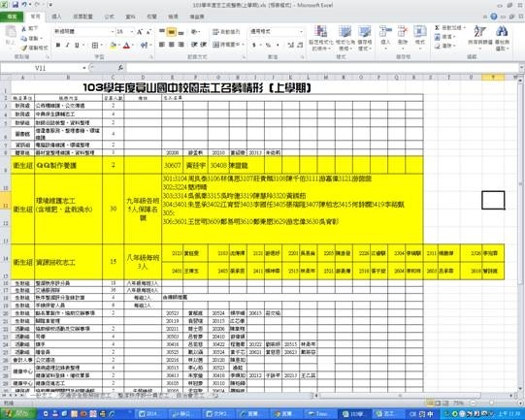
Task: Toggle Bold formatting
Action: point(58,45)
